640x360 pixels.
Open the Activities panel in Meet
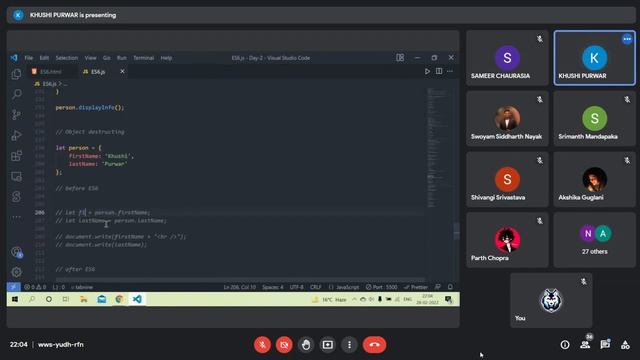625,345
